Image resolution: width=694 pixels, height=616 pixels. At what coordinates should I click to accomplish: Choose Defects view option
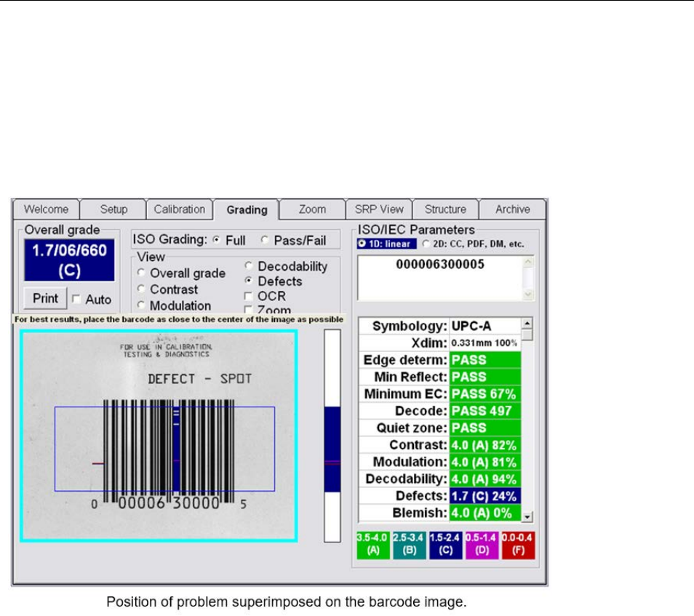(x=249, y=281)
